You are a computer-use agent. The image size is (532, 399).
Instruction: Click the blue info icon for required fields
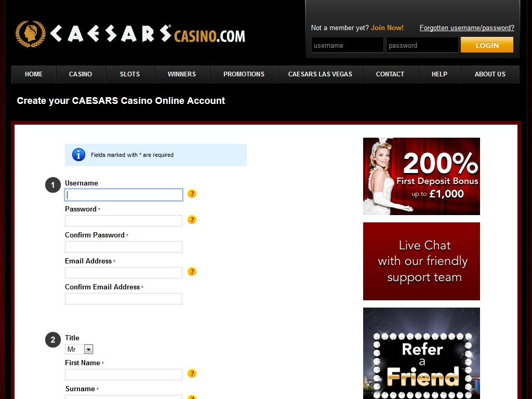point(78,155)
